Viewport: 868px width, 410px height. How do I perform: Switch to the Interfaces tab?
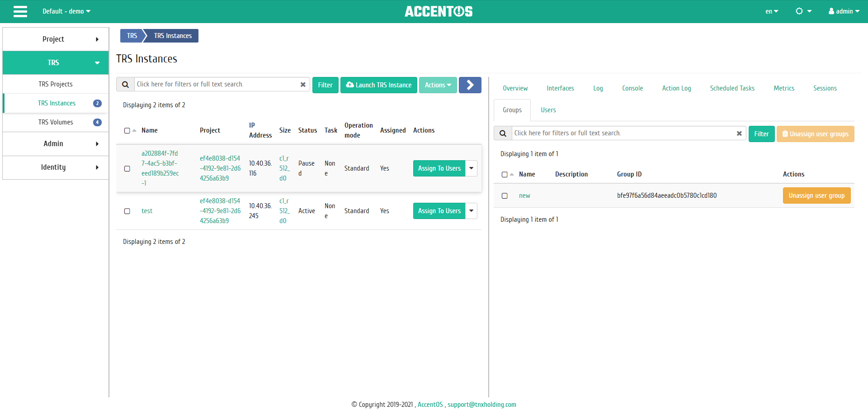560,88
